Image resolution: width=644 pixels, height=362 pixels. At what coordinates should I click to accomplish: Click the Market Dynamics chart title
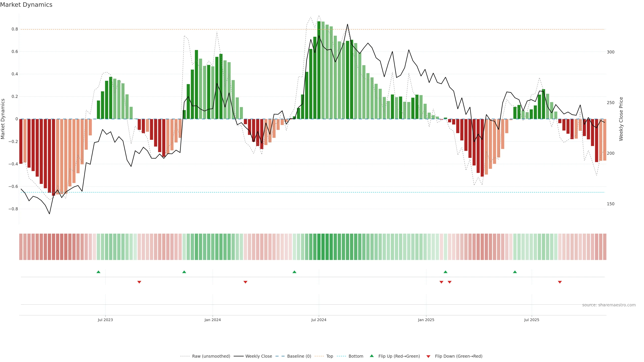pyautogui.click(x=26, y=5)
